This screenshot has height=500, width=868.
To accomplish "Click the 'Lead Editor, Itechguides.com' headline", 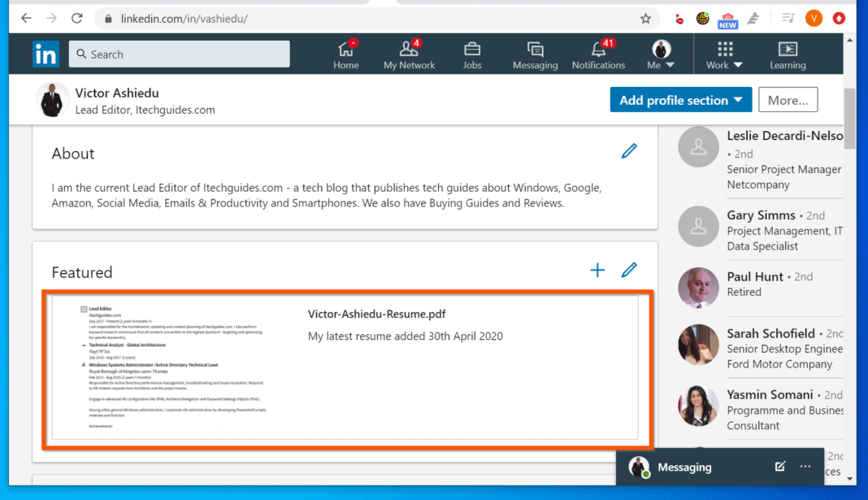I will click(145, 110).
